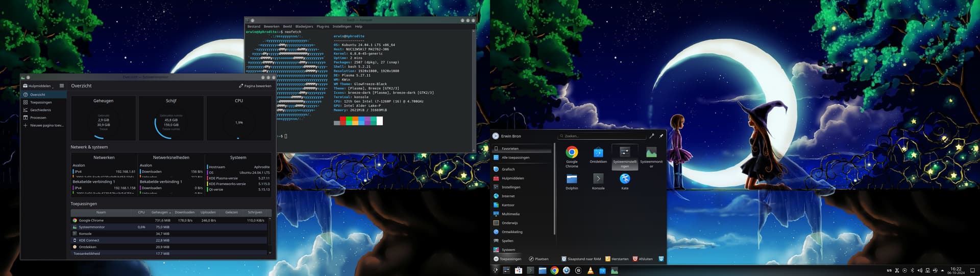
Task: Open the Multimedia category
Action: pos(522,214)
